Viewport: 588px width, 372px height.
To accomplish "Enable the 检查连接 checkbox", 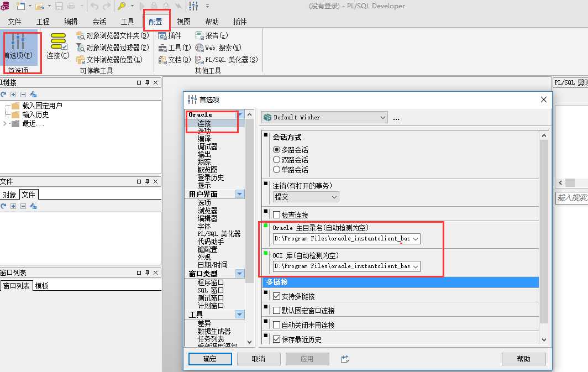I will (276, 215).
